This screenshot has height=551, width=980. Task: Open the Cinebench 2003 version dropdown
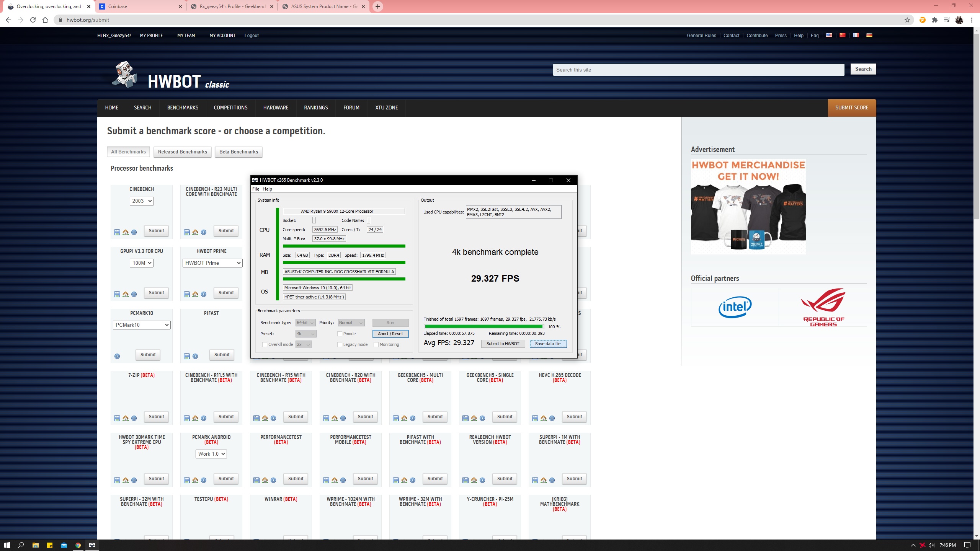coord(142,201)
